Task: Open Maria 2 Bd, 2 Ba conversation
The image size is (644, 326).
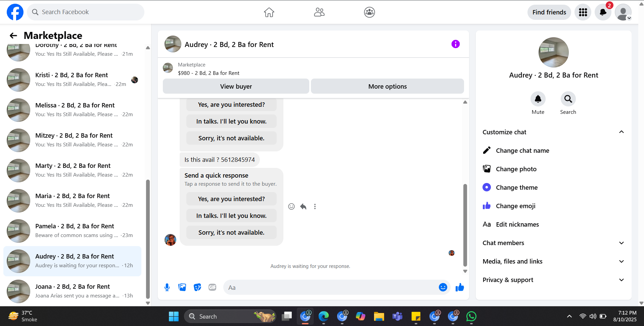Action: pos(72,200)
